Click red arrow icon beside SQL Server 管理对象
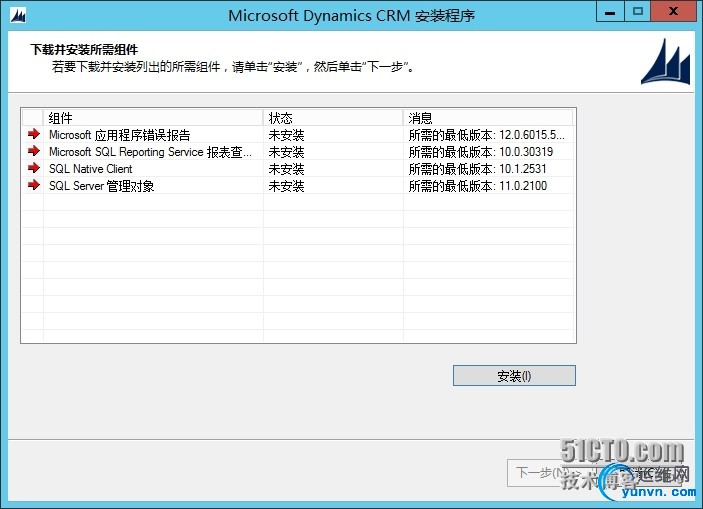The width and height of the screenshot is (703, 509). [34, 185]
